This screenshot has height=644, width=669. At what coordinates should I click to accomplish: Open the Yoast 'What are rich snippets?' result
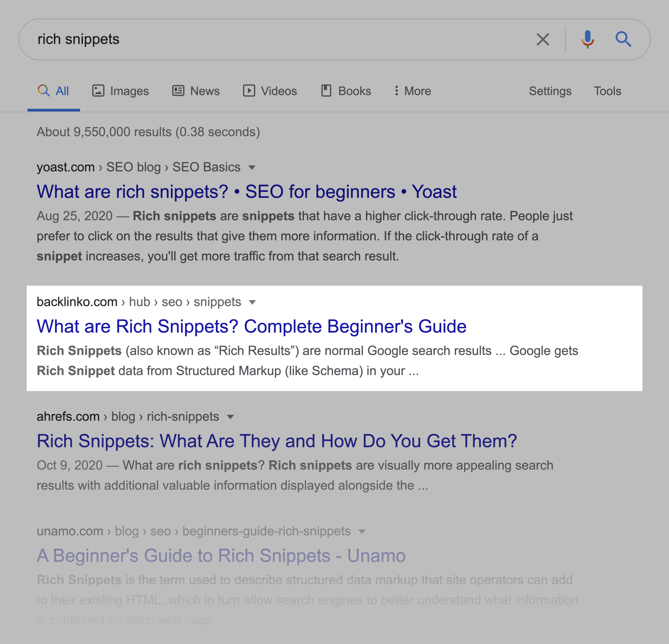tap(246, 191)
